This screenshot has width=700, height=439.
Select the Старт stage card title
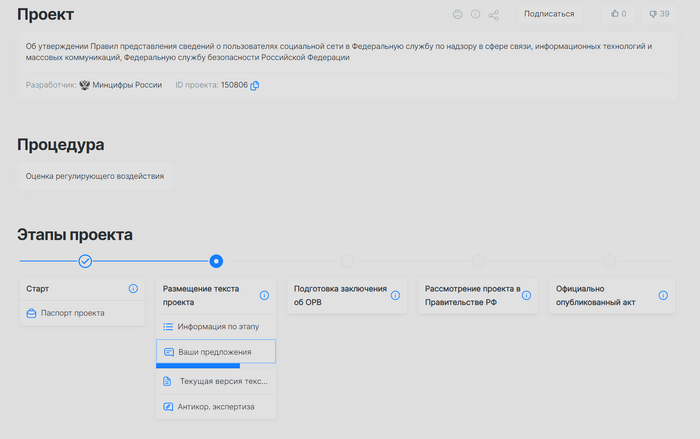38,288
